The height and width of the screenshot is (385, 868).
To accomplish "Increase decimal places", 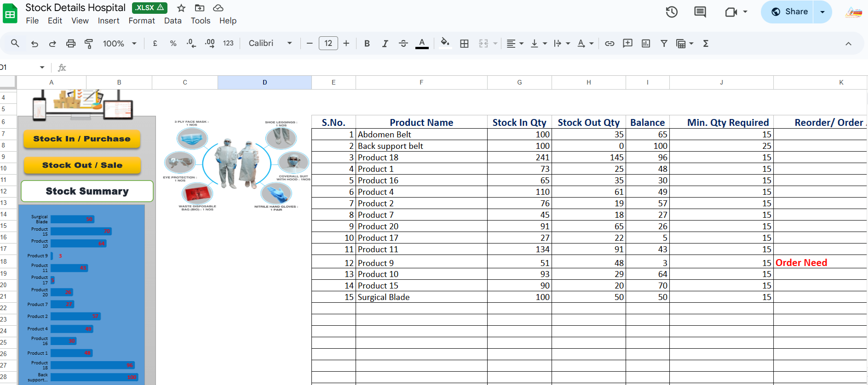I will click(210, 43).
